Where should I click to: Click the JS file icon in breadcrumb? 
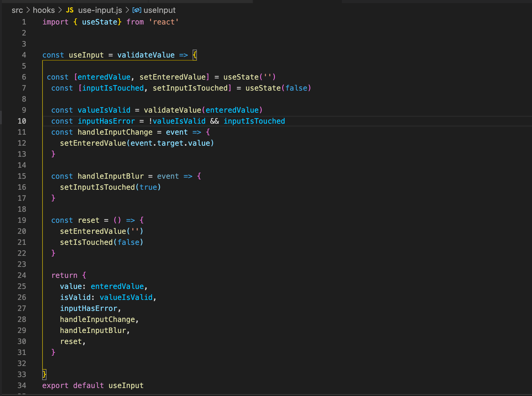70,10
